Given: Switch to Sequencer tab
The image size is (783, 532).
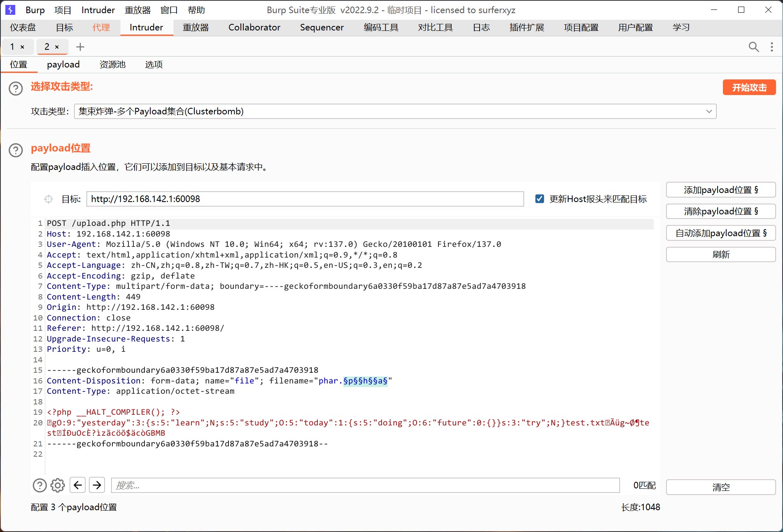Looking at the screenshot, I should (x=322, y=28).
